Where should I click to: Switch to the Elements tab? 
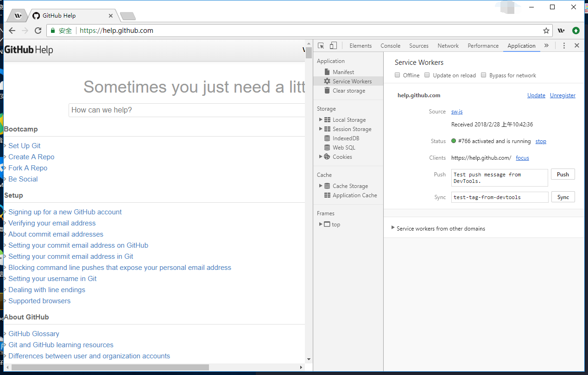[360, 45]
